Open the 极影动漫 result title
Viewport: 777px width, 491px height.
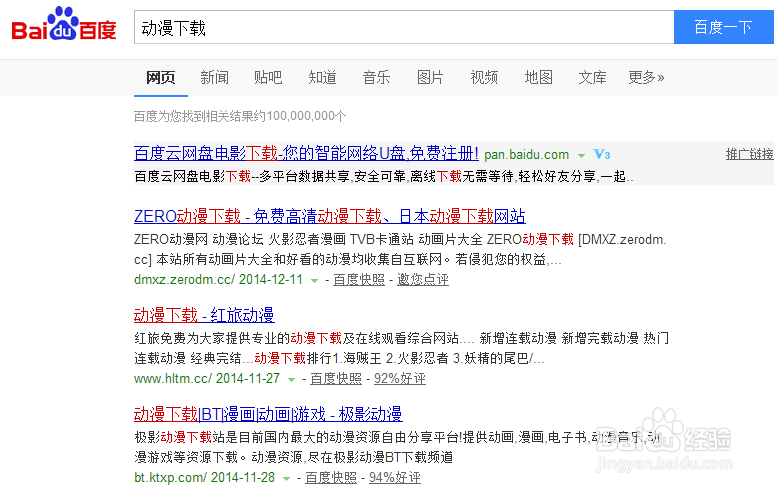coord(268,414)
